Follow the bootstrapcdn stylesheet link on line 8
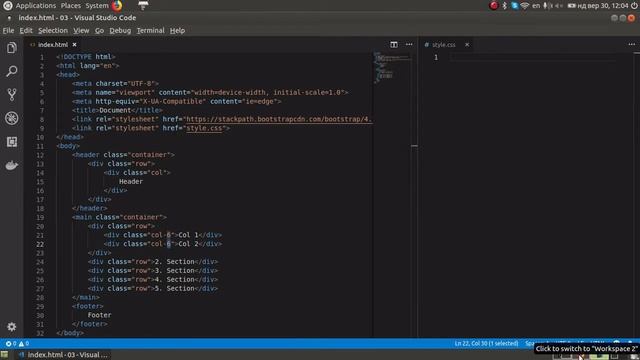Screen dimensions: 640x360 click(x=279, y=119)
